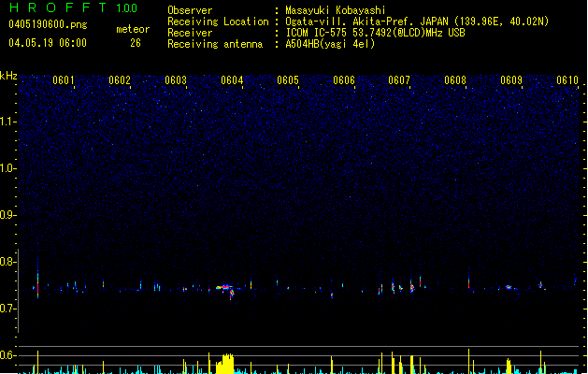Click the wide yellow power burst under 0604
This screenshot has width=588, height=374.
224,364
